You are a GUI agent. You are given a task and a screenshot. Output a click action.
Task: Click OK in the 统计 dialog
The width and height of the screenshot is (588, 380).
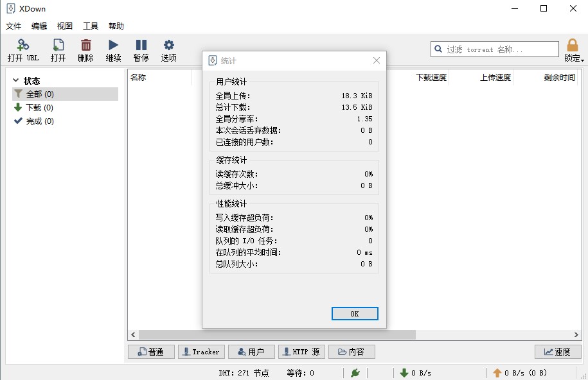(x=355, y=314)
